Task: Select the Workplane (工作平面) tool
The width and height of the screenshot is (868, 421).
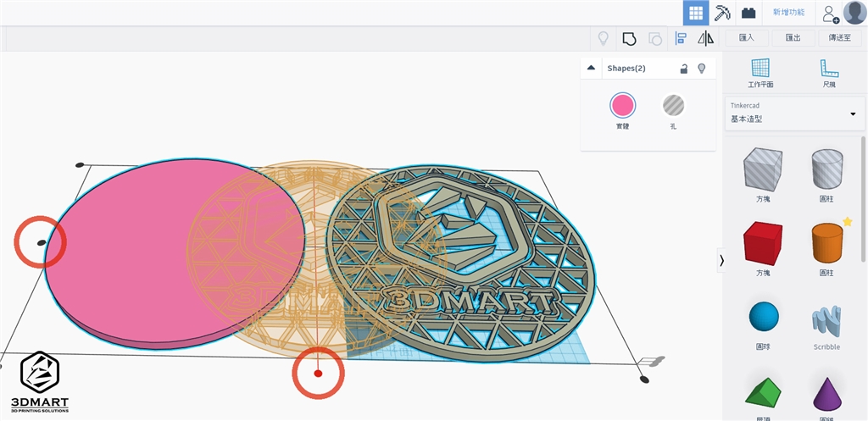Action: pyautogui.click(x=759, y=73)
